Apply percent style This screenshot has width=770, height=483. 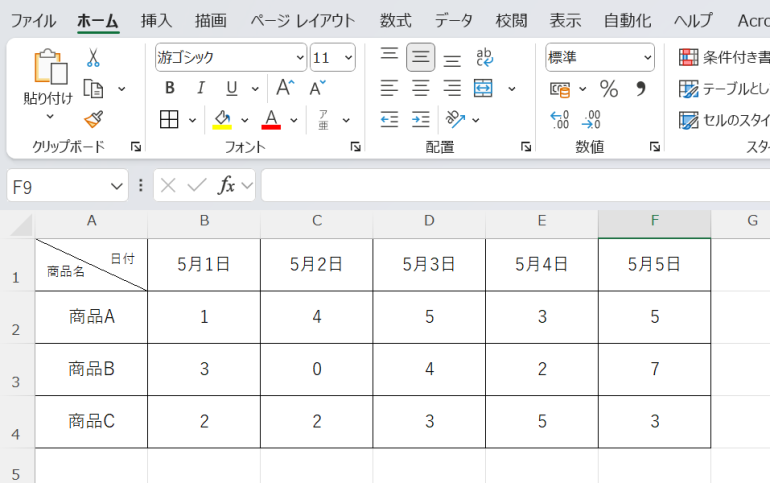pos(609,89)
